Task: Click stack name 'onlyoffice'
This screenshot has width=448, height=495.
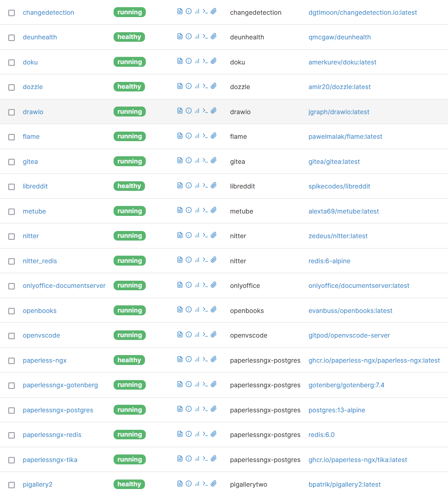Action: (x=245, y=285)
